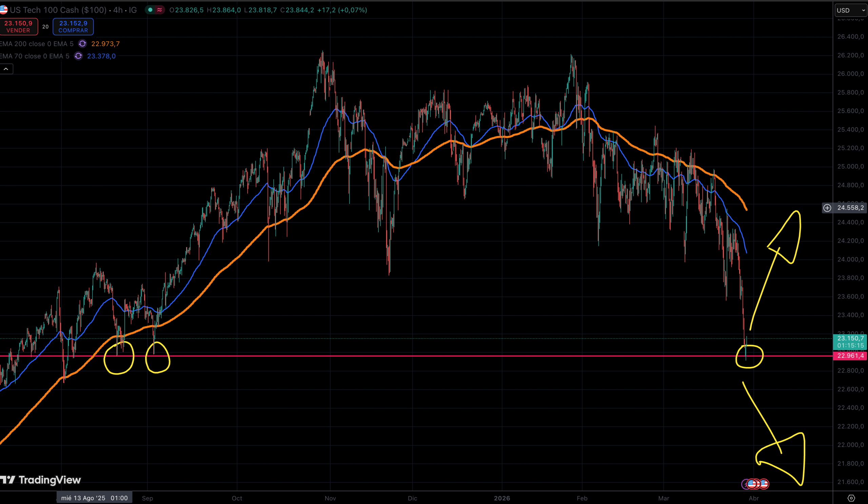Click the Oct label on the time axis
The width and height of the screenshot is (868, 504).
237,498
